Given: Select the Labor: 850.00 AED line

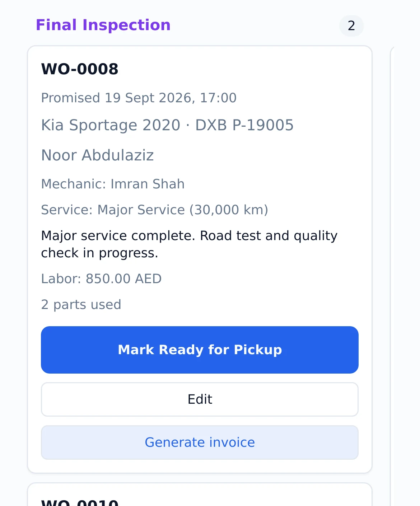Looking at the screenshot, I should (x=101, y=278).
